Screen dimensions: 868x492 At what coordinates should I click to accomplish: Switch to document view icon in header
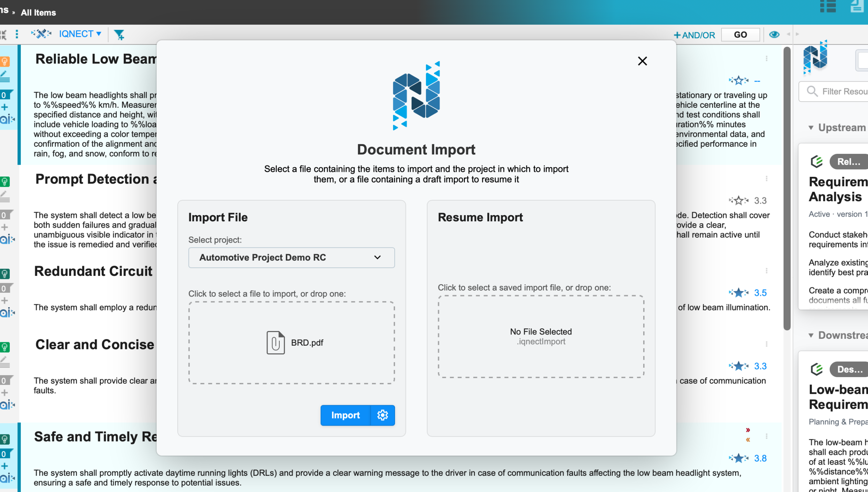click(x=857, y=6)
